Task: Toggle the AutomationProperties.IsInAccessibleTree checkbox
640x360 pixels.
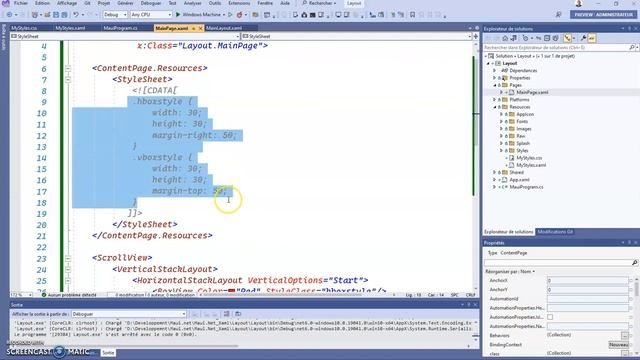Action: tap(550, 317)
